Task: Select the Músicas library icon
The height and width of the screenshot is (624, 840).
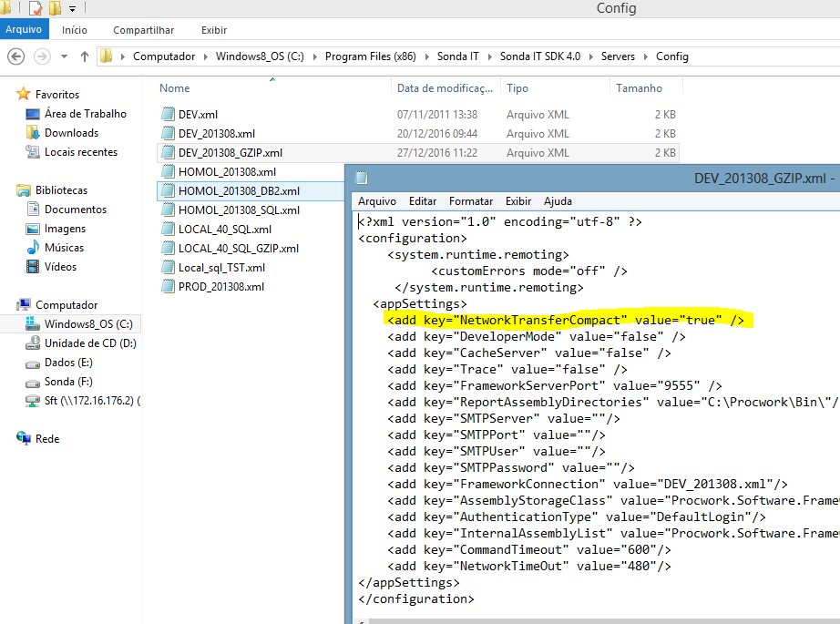Action: pos(33,248)
